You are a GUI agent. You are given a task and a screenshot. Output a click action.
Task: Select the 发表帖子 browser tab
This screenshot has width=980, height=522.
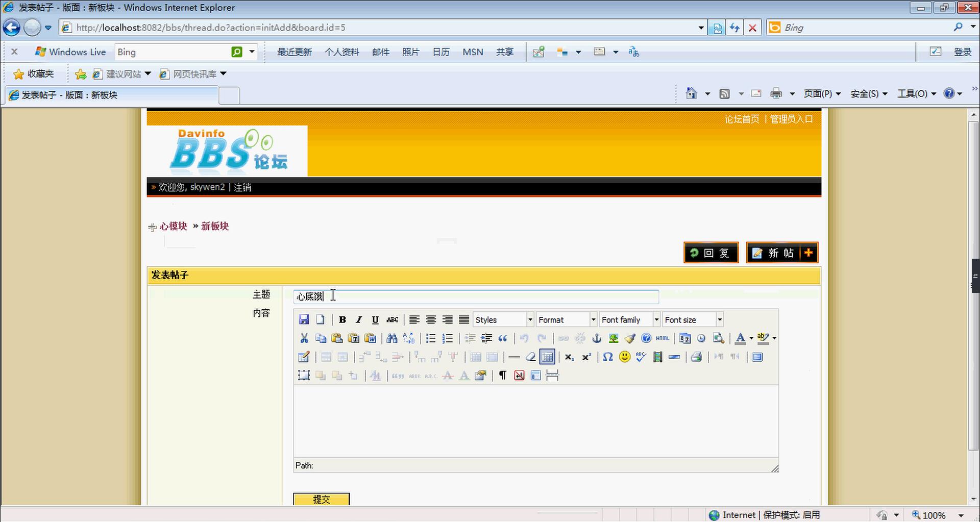click(112, 95)
